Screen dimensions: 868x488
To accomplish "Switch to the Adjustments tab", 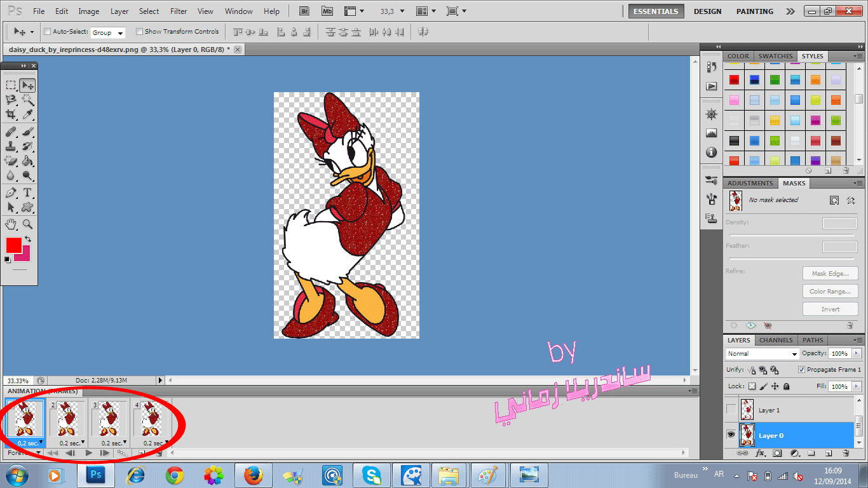I will (750, 184).
